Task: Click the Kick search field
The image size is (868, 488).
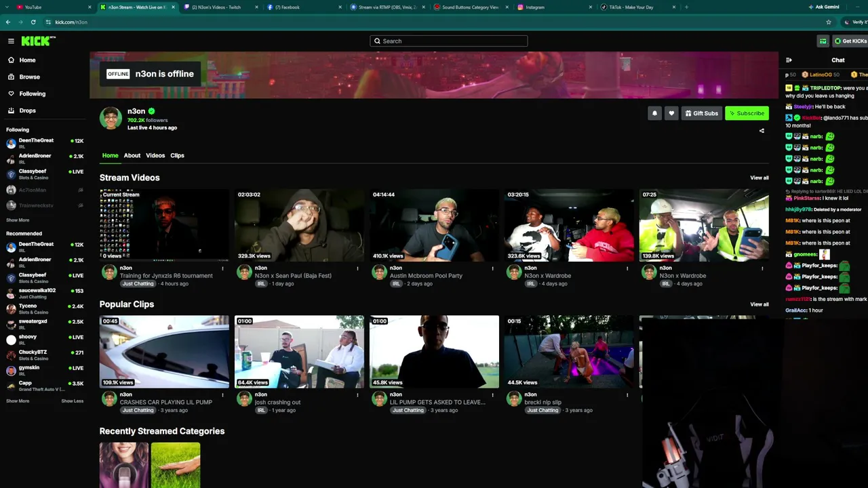Action: [448, 41]
